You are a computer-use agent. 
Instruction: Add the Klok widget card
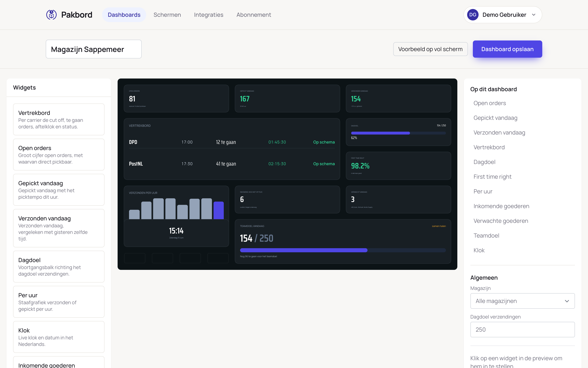(59, 337)
